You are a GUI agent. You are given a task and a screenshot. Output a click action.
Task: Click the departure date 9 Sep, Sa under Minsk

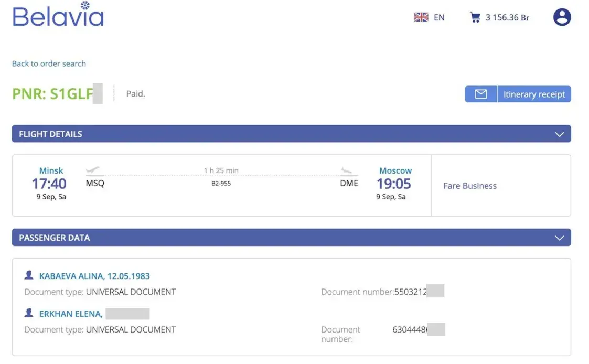pyautogui.click(x=51, y=197)
